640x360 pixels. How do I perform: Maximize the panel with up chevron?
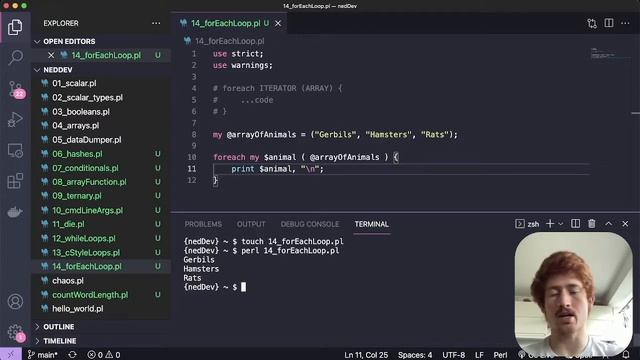pos(608,224)
